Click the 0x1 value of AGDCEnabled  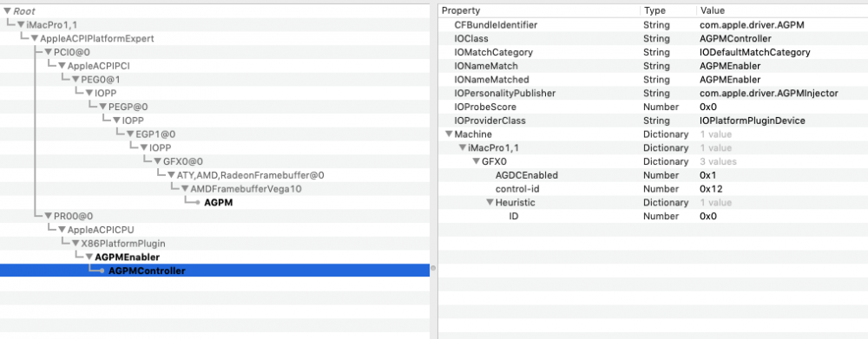[708, 175]
